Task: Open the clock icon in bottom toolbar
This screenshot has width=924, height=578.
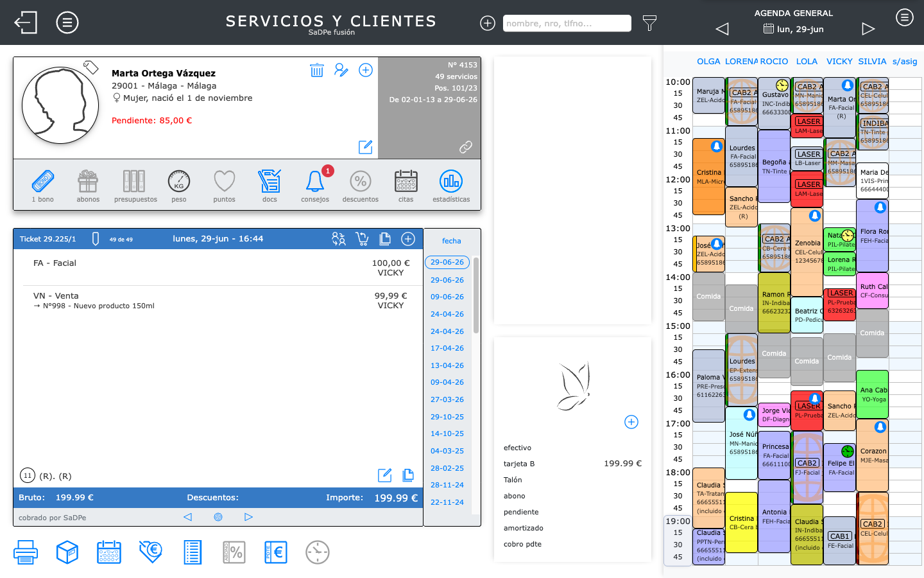Action: (x=318, y=552)
